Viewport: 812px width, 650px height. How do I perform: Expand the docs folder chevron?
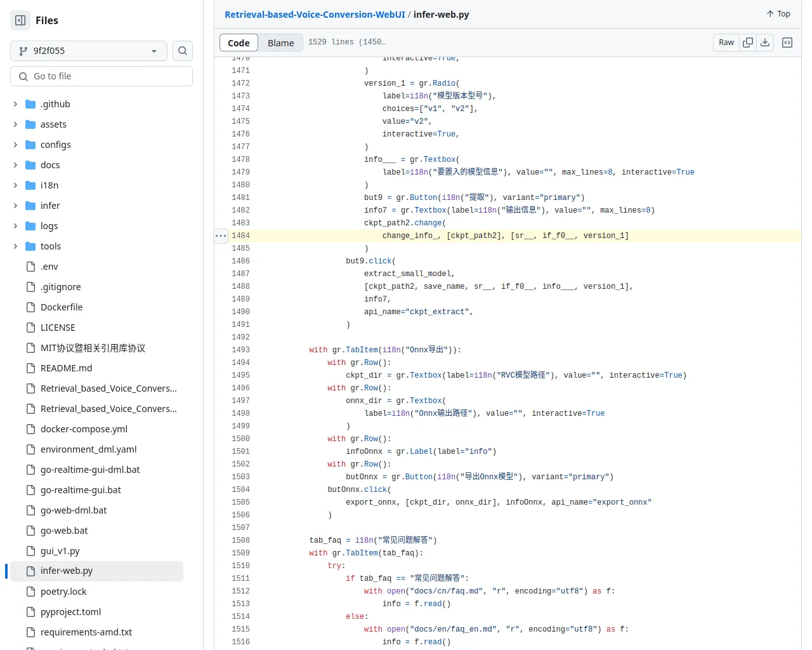point(15,165)
